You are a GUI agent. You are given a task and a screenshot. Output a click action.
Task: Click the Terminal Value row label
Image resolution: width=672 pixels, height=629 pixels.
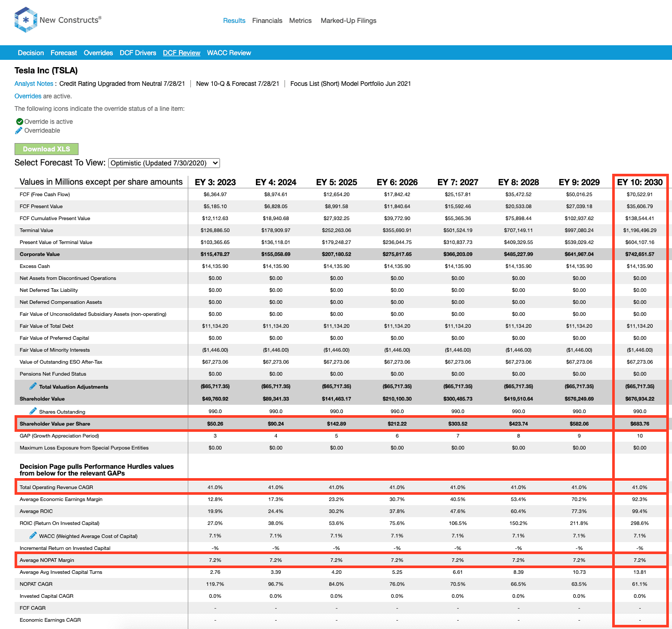point(36,230)
